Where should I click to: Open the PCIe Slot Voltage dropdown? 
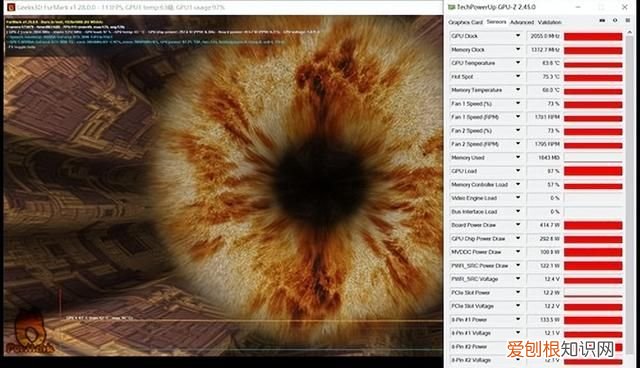click(518, 306)
